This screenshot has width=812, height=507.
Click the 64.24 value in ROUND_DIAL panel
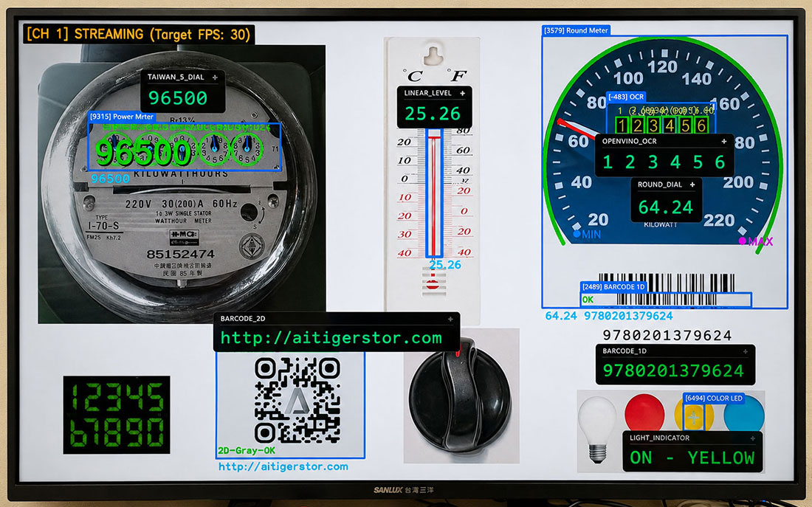coord(665,207)
